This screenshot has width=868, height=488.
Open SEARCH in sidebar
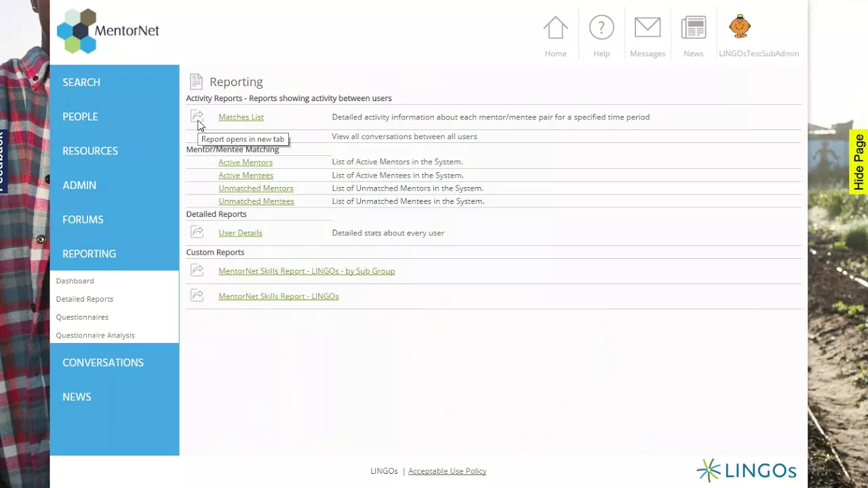tap(81, 82)
